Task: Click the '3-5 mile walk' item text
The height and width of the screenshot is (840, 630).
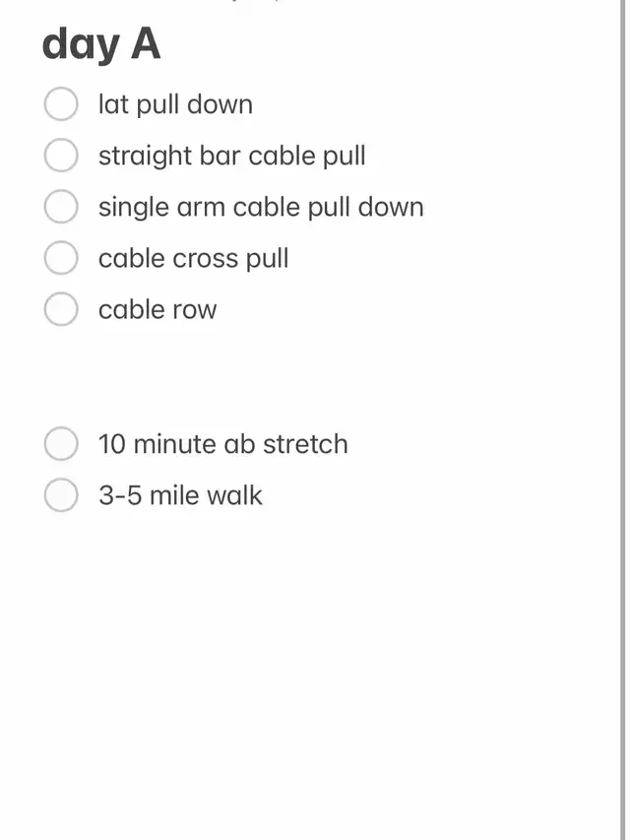Action: click(180, 495)
